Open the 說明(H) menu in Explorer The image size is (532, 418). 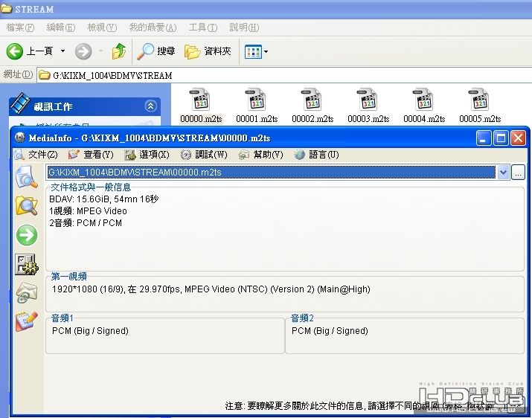[x=244, y=28]
